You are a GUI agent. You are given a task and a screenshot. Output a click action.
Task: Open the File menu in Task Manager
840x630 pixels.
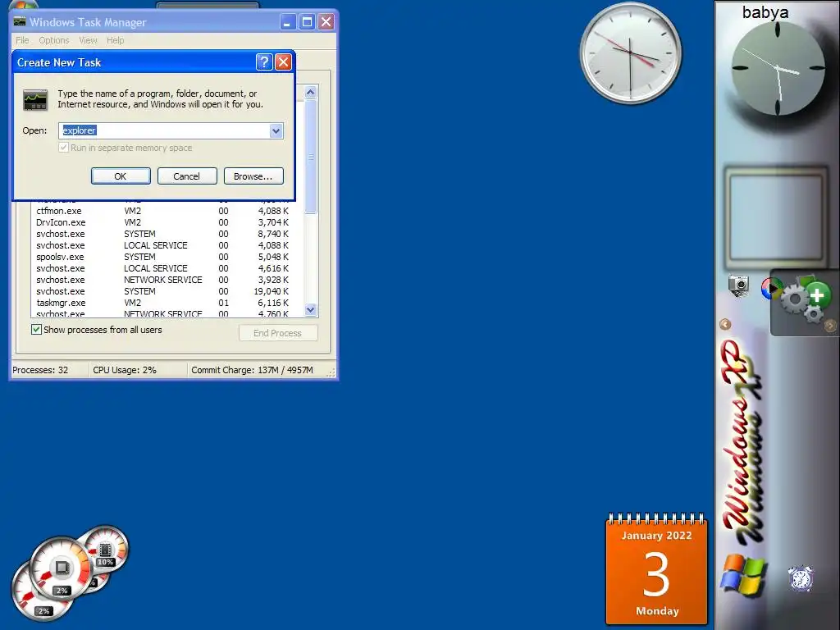(x=22, y=40)
